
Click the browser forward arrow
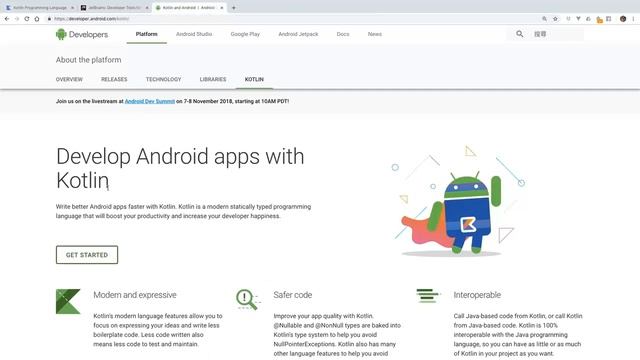pyautogui.click(x=17, y=19)
